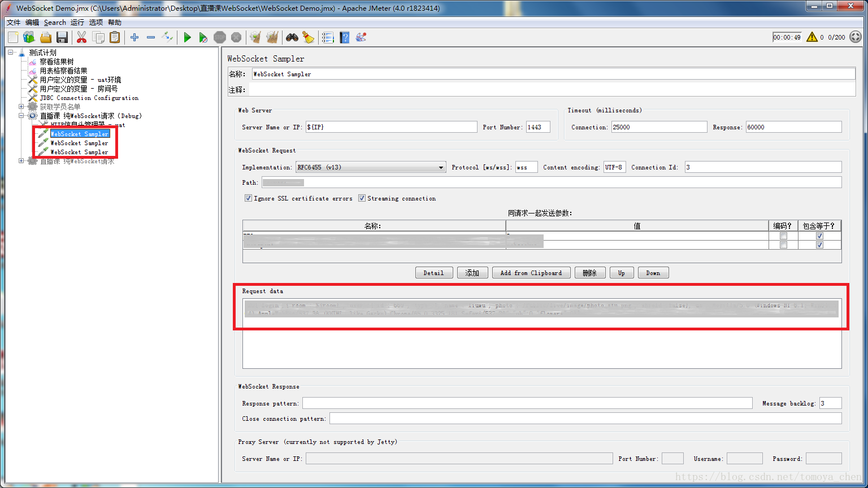This screenshot has width=868, height=488.
Task: Click the Connection timeout field
Action: (x=659, y=127)
